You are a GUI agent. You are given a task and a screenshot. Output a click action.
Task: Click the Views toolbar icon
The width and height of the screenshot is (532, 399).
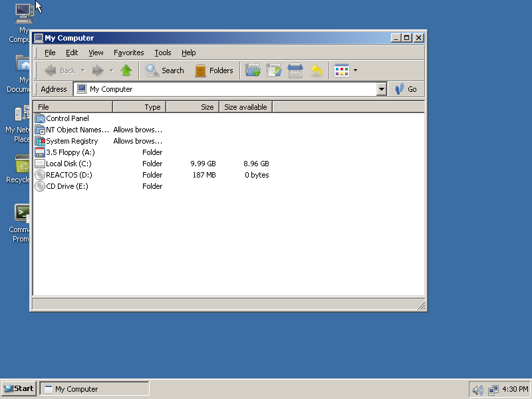pos(342,70)
